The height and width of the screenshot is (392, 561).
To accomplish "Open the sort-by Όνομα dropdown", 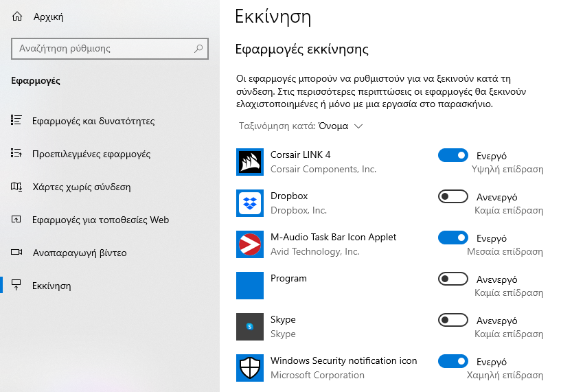I will click(x=301, y=126).
